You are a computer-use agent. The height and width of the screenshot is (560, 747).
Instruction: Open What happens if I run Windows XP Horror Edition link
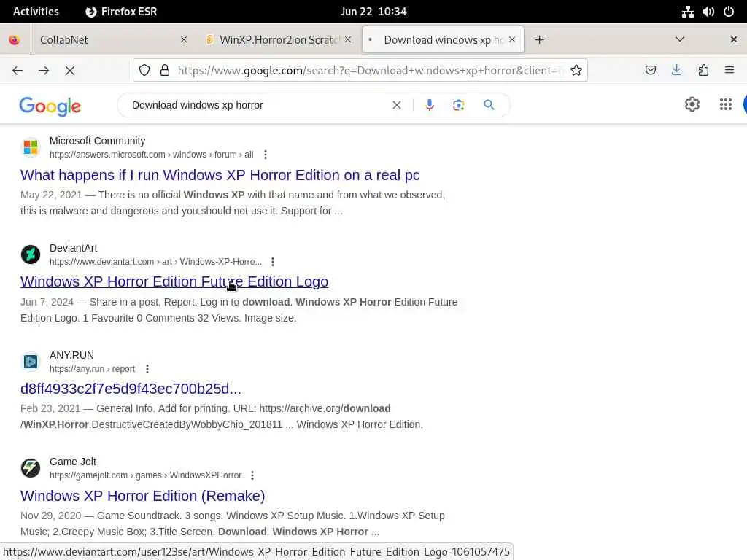click(220, 175)
